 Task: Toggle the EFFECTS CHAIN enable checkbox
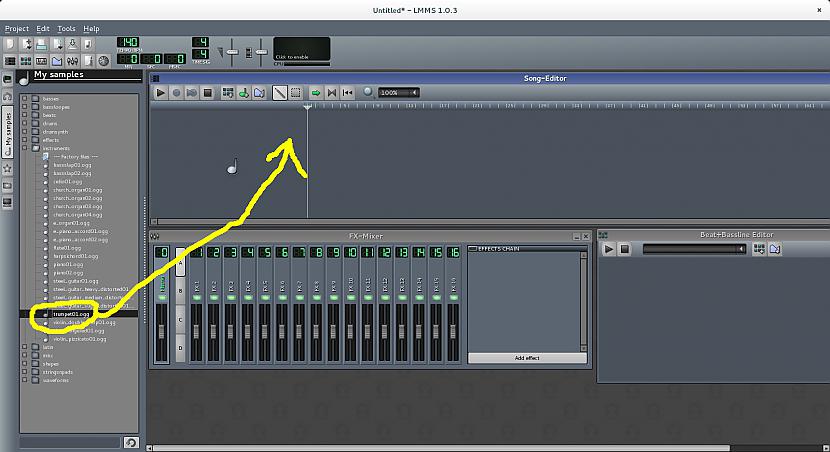[473, 249]
